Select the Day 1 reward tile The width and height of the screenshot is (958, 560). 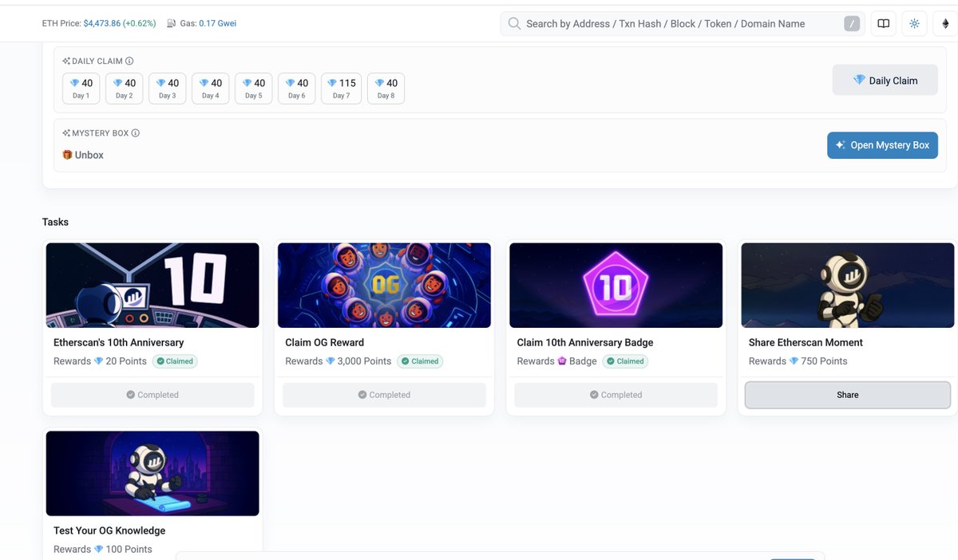(x=81, y=89)
